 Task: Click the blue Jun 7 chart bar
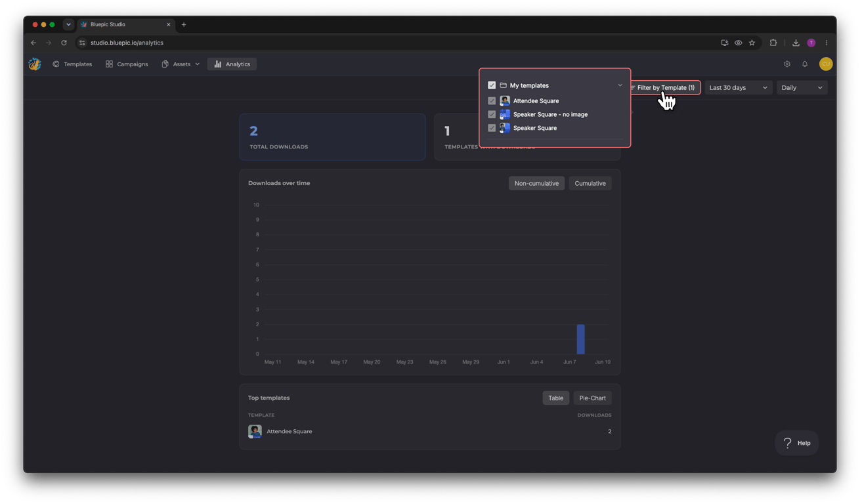tap(580, 339)
